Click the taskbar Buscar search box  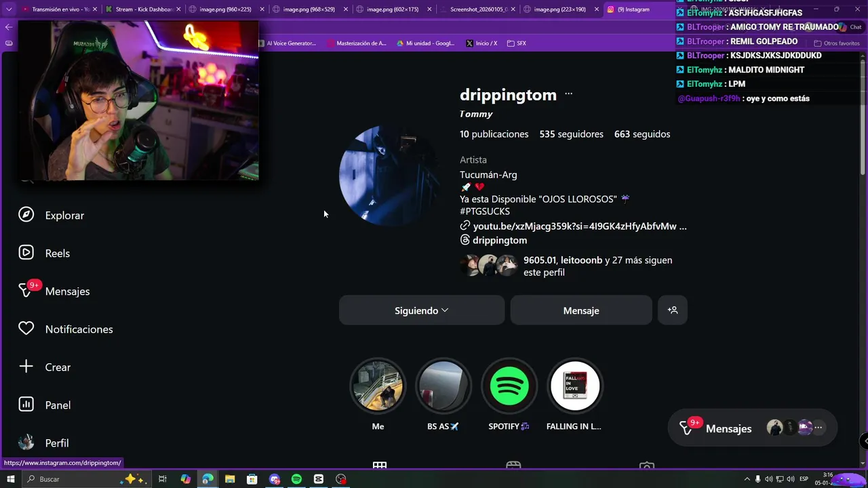click(x=85, y=479)
